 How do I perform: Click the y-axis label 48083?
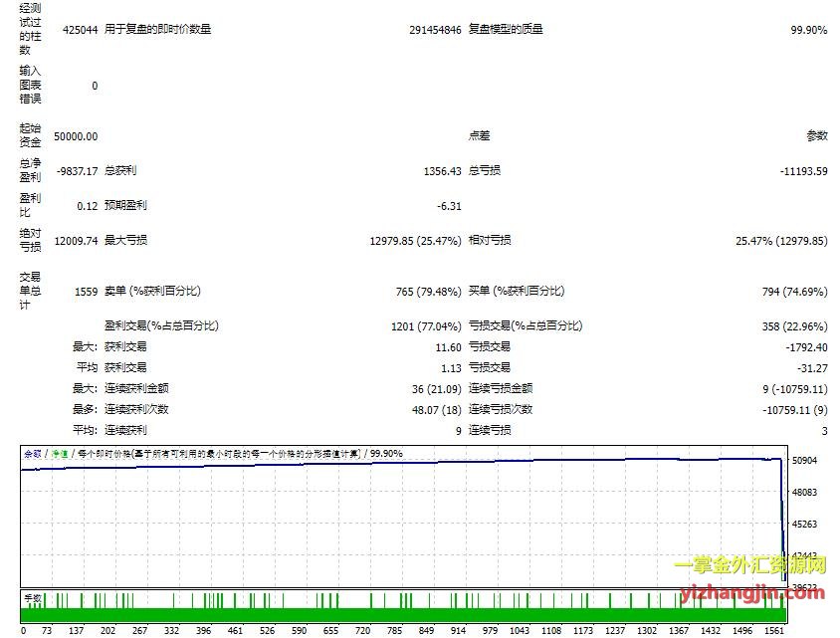pyautogui.click(x=804, y=493)
